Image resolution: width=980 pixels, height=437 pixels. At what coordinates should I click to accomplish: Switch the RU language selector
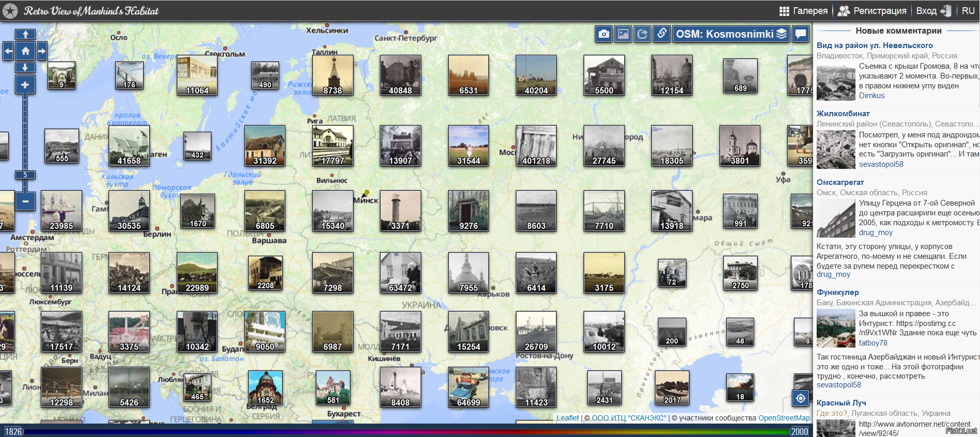click(968, 11)
